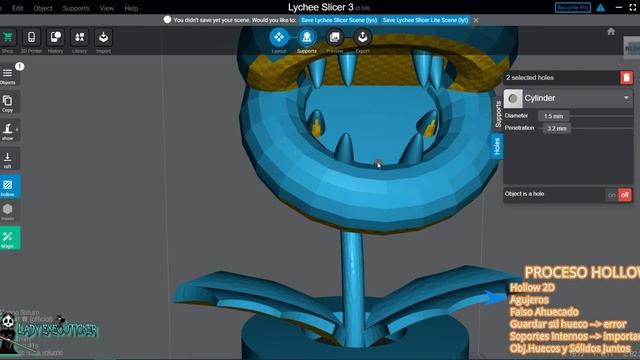Click the Copy tool in sidebar
This screenshot has height=360, width=640.
(x=8, y=103)
